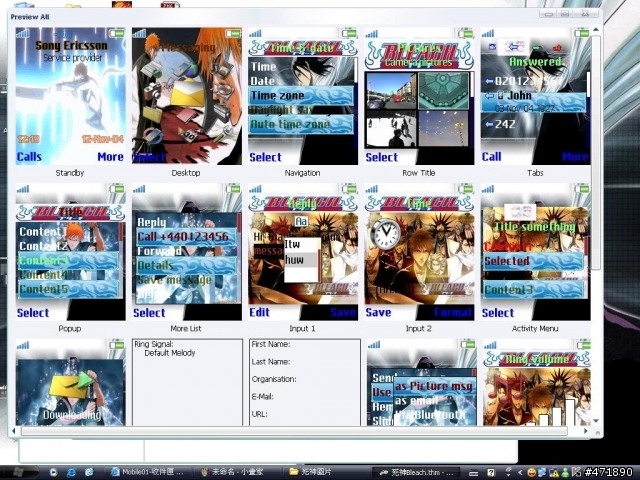The height and width of the screenshot is (480, 640).
Task: Select the First Name contact form preview
Action: point(304,382)
